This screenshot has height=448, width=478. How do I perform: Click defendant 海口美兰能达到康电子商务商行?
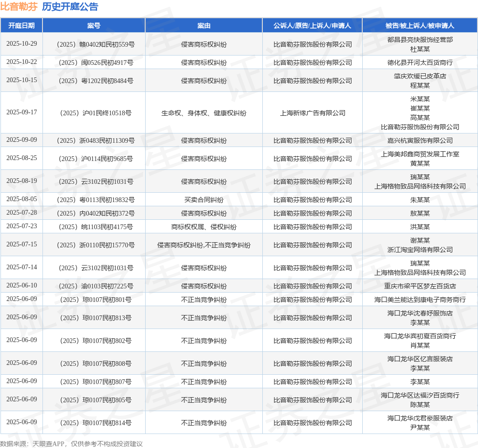[x=420, y=300]
